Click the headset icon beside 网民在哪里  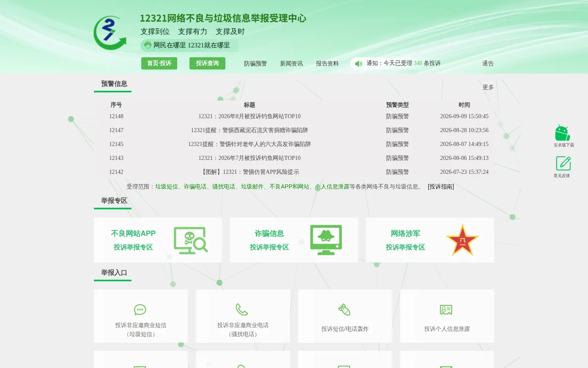[148, 45]
